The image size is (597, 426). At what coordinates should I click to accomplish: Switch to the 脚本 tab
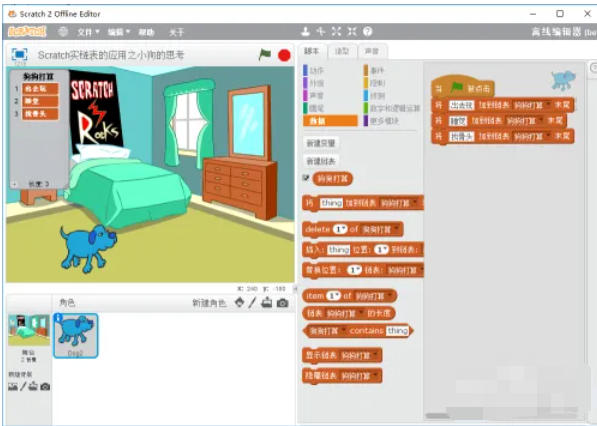pyautogui.click(x=311, y=51)
